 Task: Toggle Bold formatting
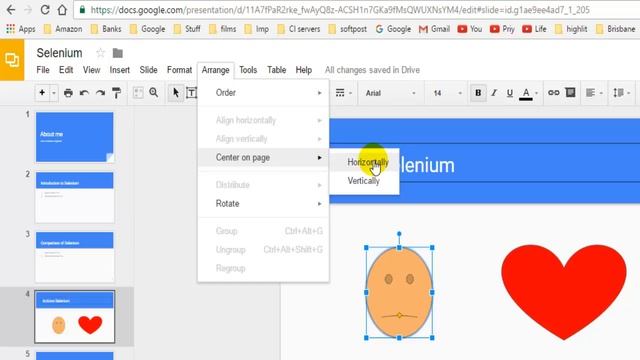[x=478, y=93]
